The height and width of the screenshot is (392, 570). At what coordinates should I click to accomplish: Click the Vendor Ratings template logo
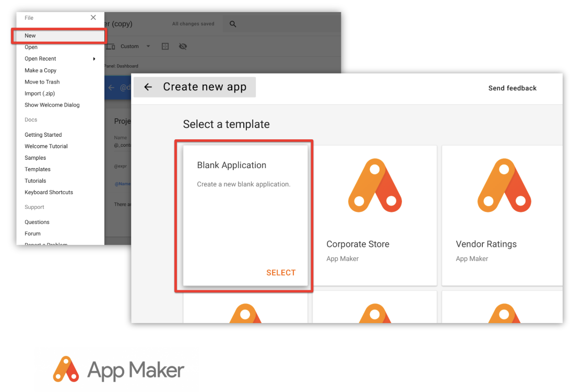coord(504,185)
